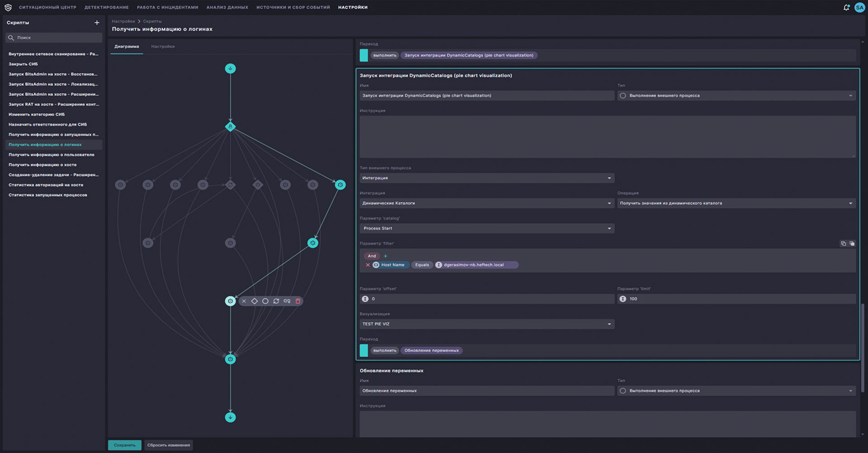Click the notifications bell icon
Image resolution: width=868 pixels, height=453 pixels.
coord(846,8)
